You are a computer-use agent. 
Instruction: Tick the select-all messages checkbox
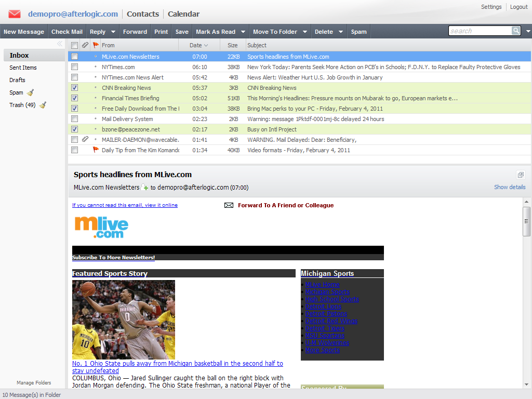pos(75,46)
